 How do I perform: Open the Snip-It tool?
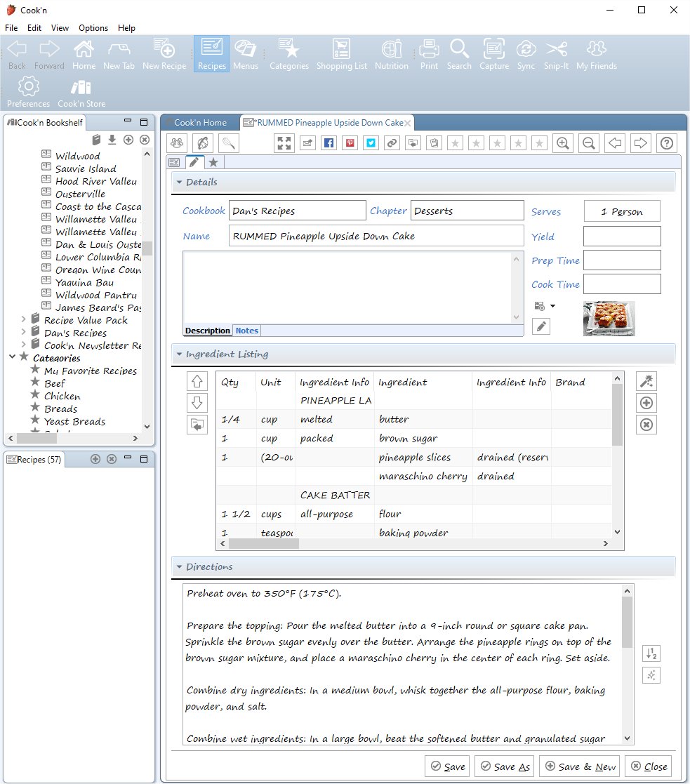click(x=556, y=54)
